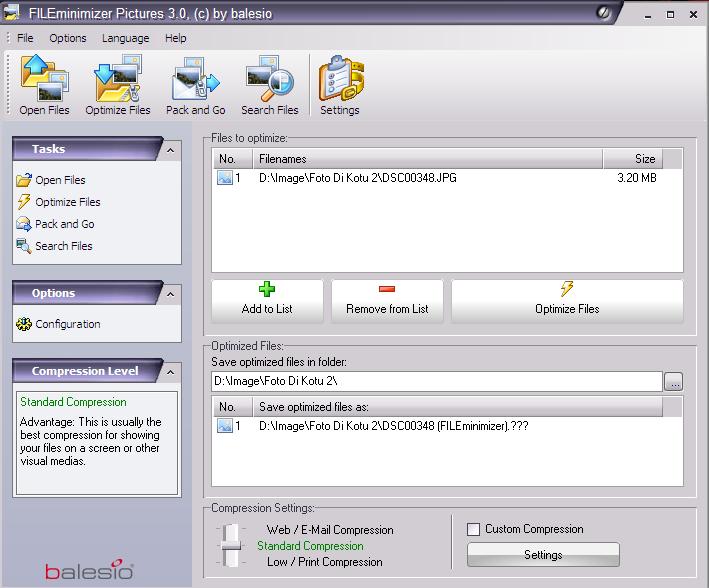
Task: Click the Search Files magnifier icon in Tasks
Action: (24, 246)
